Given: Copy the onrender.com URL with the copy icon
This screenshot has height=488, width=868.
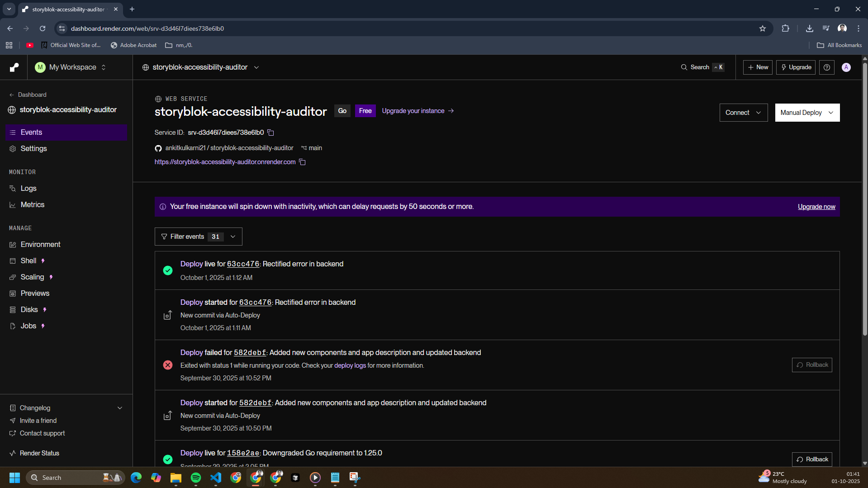Looking at the screenshot, I should [302, 162].
